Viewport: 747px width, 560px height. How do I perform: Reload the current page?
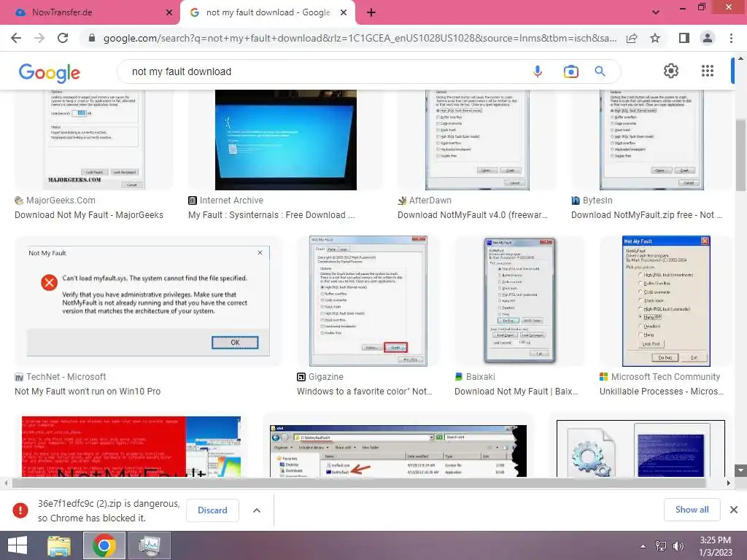point(63,38)
